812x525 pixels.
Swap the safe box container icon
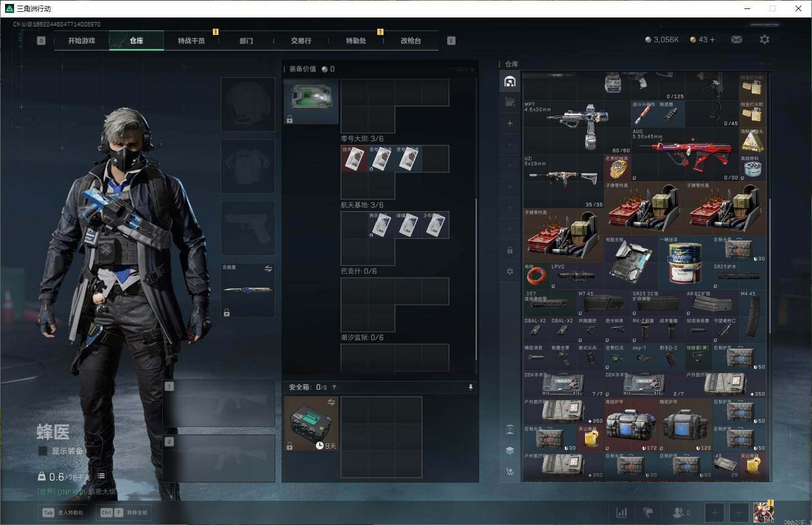(x=331, y=402)
